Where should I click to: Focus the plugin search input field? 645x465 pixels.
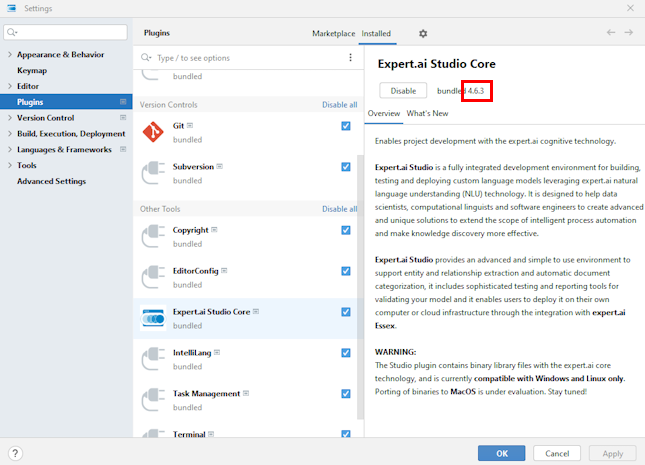click(245, 58)
